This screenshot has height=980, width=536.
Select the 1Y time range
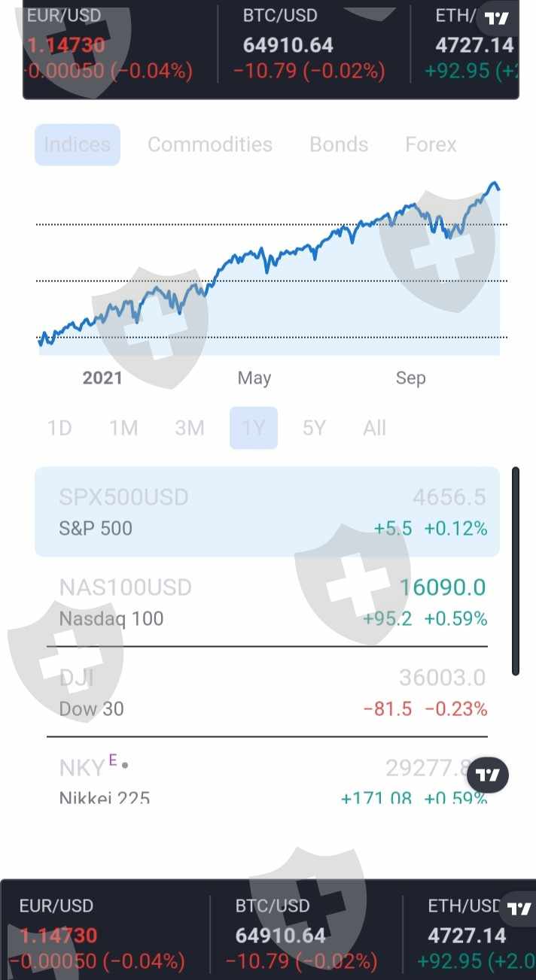click(x=254, y=428)
